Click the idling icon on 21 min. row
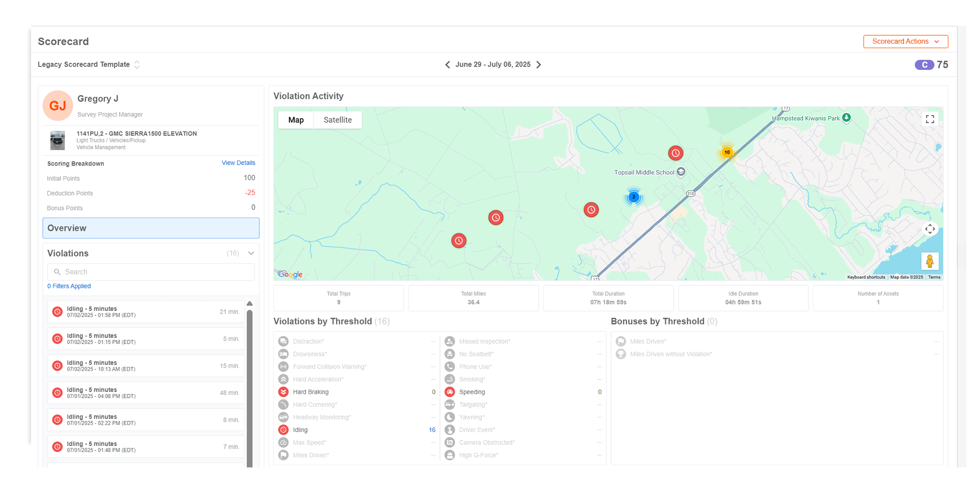 click(57, 312)
